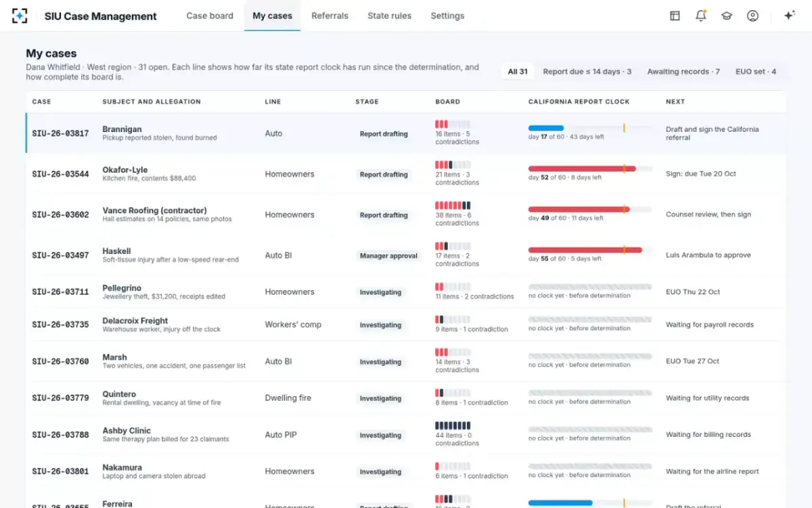Click the Investigating stage for Quintero
The image size is (812, 508).
(380, 398)
